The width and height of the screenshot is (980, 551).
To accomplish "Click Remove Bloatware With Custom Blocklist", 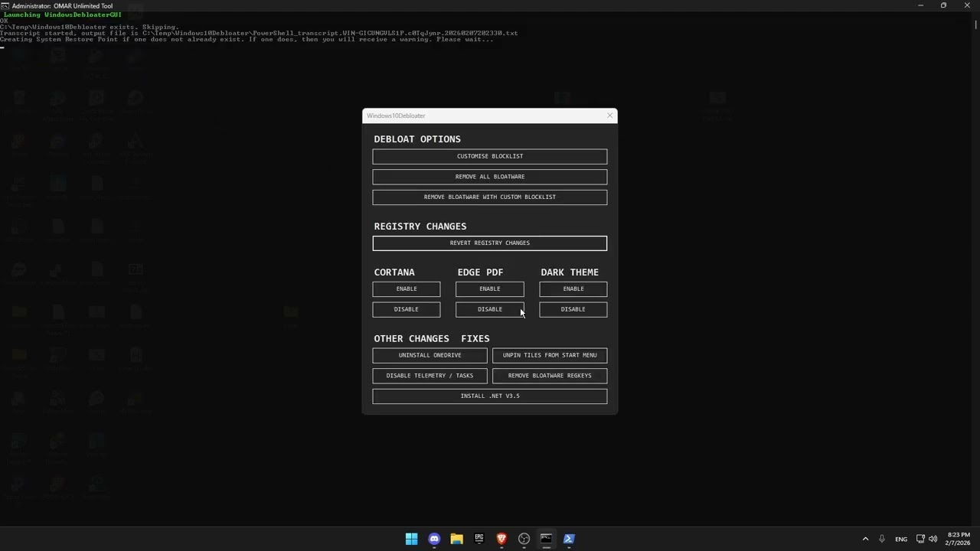I will point(490,197).
